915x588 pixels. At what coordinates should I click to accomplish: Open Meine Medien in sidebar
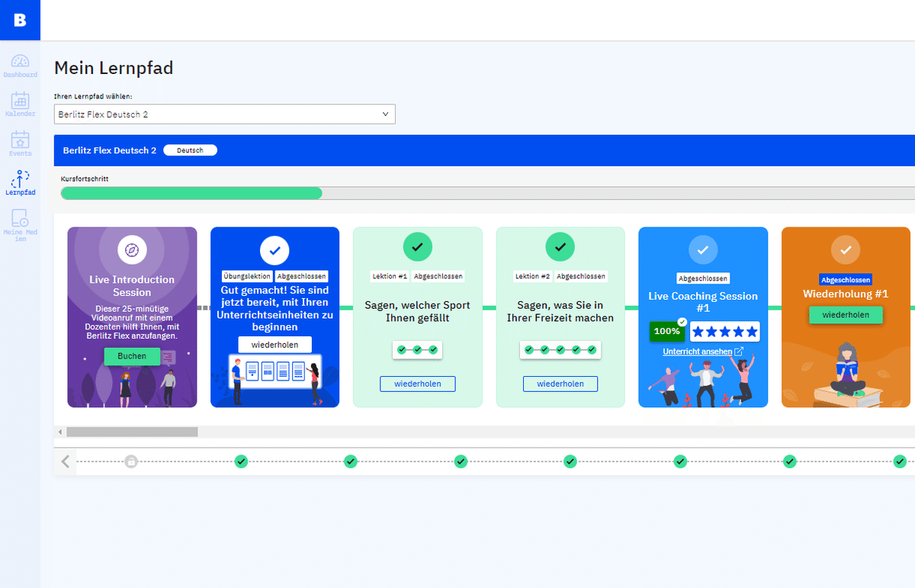click(20, 225)
